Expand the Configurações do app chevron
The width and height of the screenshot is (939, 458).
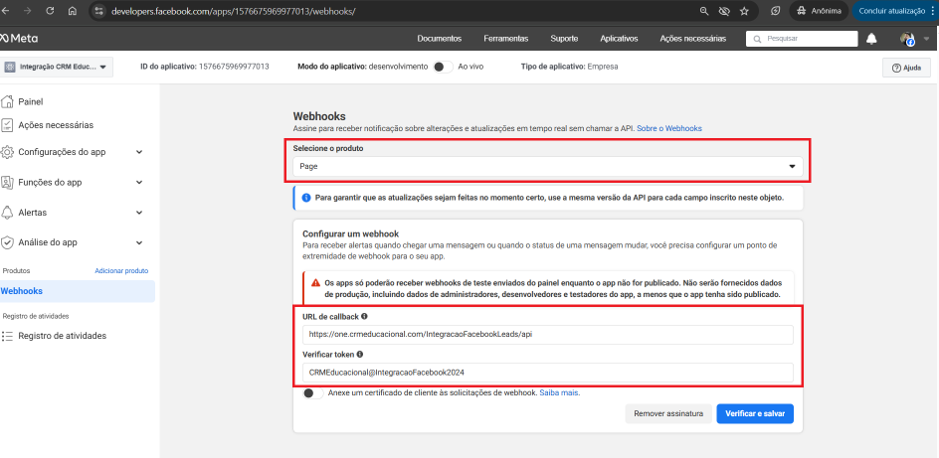pyautogui.click(x=139, y=152)
